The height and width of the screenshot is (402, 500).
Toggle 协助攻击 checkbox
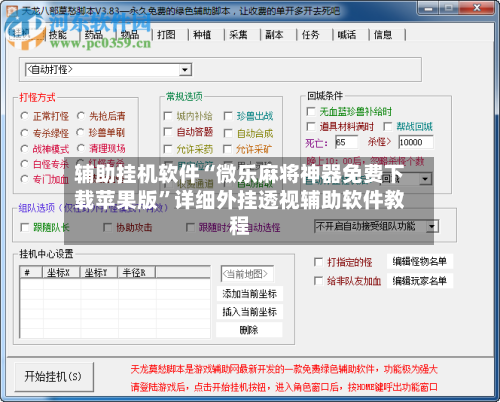click(x=107, y=228)
